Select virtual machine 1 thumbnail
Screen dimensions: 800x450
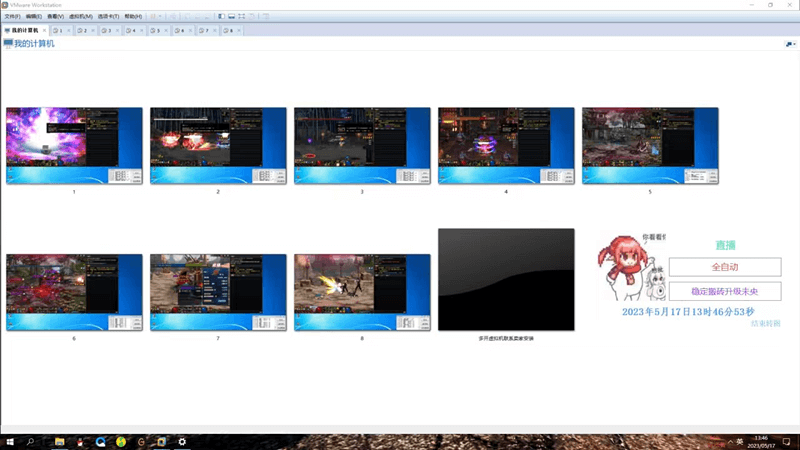74,146
